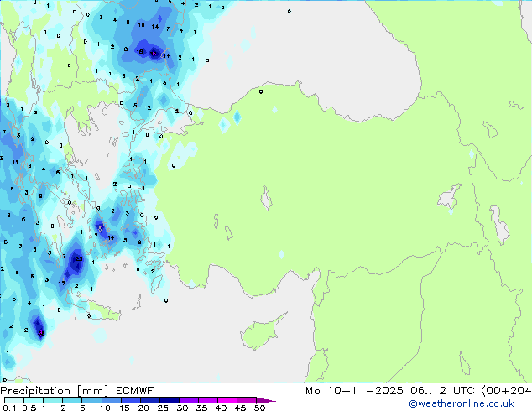Click the Precipitation title text

click(x=35, y=391)
